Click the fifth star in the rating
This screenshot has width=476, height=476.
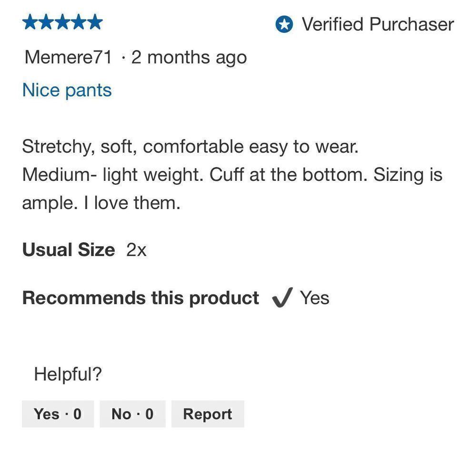[x=94, y=22]
